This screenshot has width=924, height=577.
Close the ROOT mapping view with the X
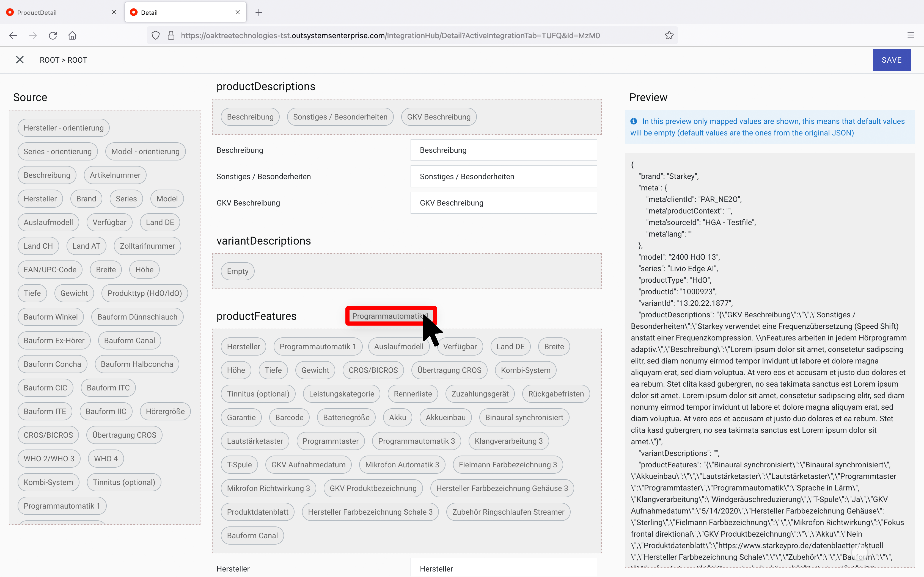tap(20, 60)
